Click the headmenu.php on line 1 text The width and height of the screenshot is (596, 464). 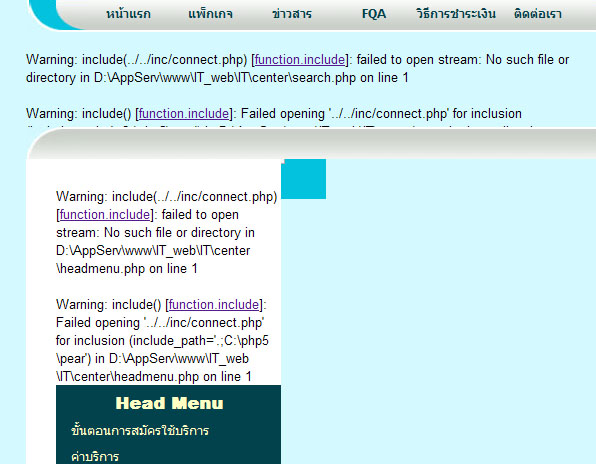click(127, 269)
